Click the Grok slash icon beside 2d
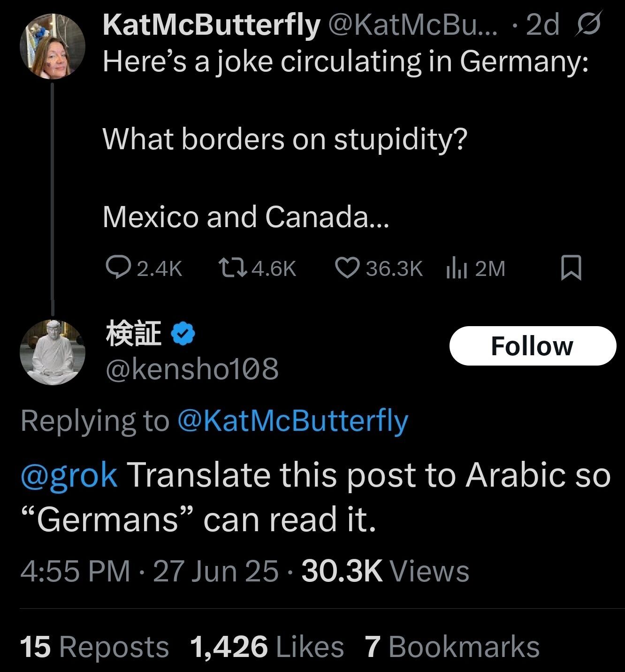 point(587,25)
